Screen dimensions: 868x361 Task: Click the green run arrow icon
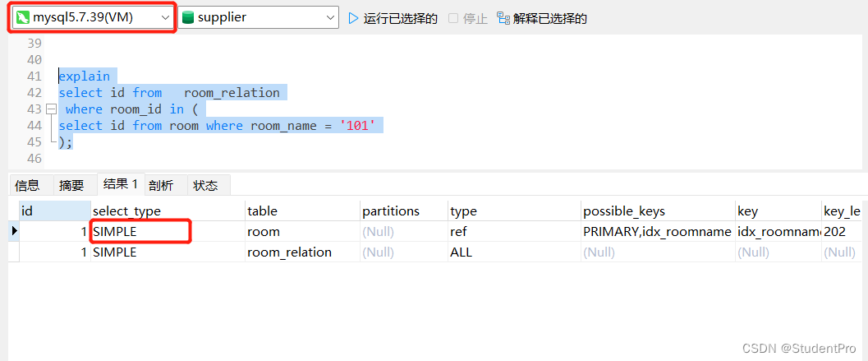click(353, 18)
